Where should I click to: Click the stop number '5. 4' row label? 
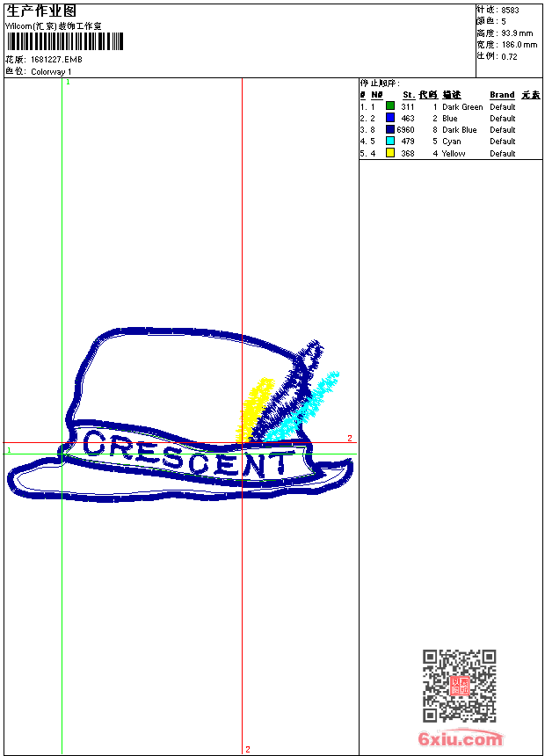pyautogui.click(x=367, y=153)
